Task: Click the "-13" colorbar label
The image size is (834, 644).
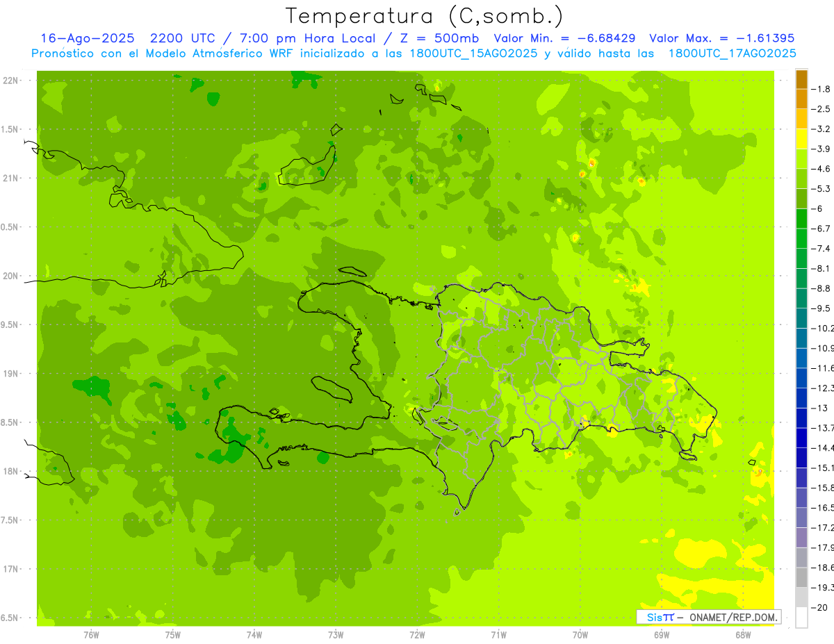Action: coord(819,408)
